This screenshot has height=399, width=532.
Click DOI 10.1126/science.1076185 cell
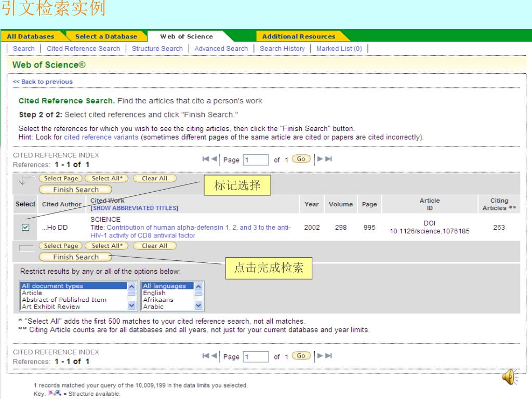430,227
